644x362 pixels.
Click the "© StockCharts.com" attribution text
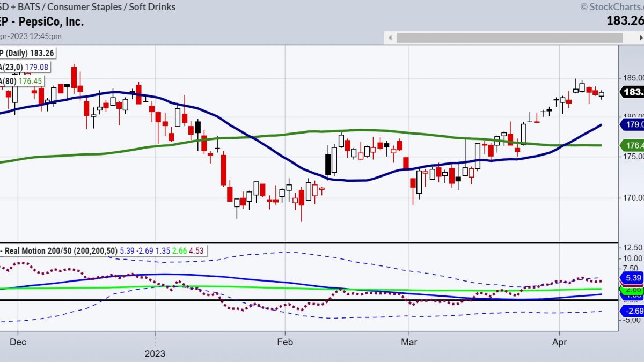[x=611, y=7]
